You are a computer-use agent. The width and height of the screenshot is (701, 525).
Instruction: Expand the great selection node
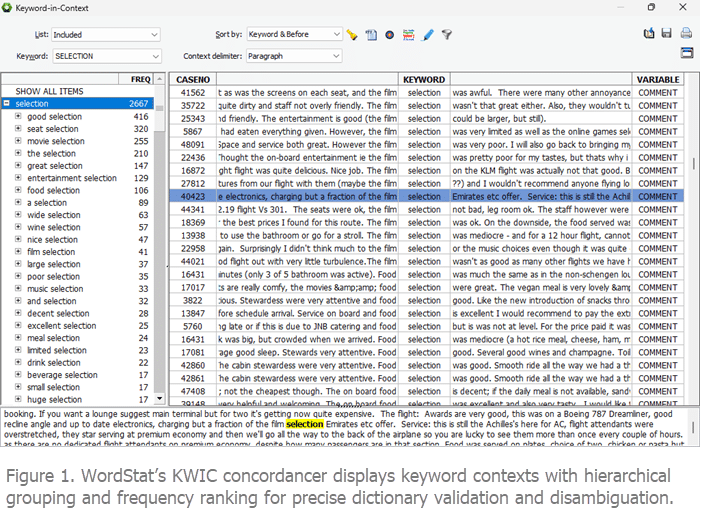tap(18, 165)
